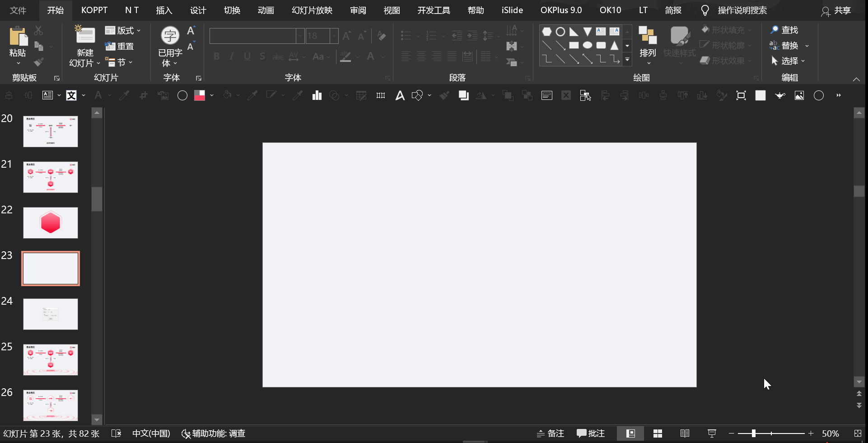Start slideshow from status bar icon
Screen dimensions: 868x443
point(712,434)
